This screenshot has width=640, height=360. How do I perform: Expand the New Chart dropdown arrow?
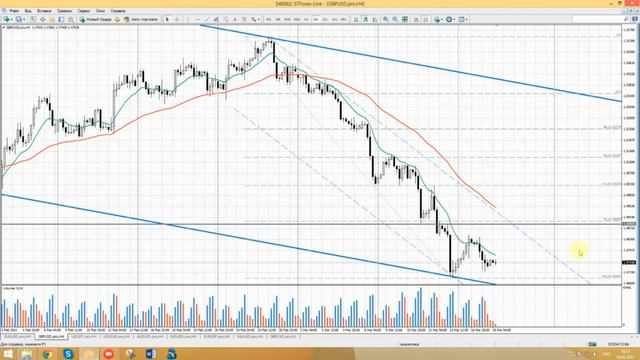click(11, 19)
